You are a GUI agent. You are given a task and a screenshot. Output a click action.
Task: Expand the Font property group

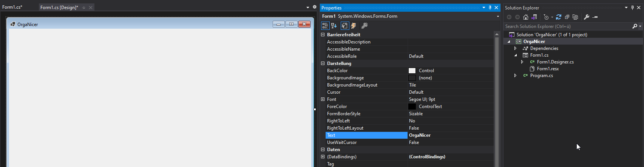point(323,99)
